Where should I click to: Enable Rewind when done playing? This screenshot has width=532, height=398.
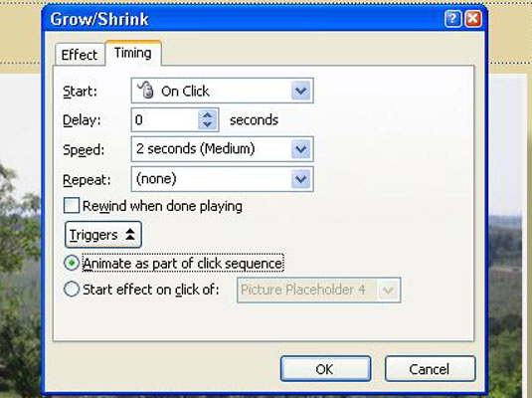[72, 206]
